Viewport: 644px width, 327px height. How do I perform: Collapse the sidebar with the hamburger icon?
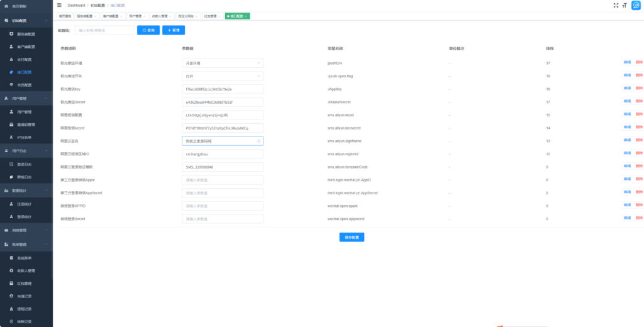60,5
